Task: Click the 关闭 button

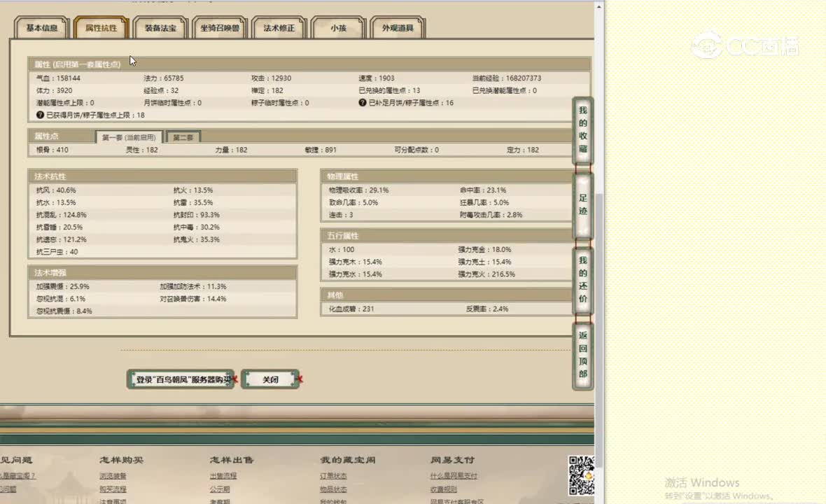Action: click(x=270, y=379)
